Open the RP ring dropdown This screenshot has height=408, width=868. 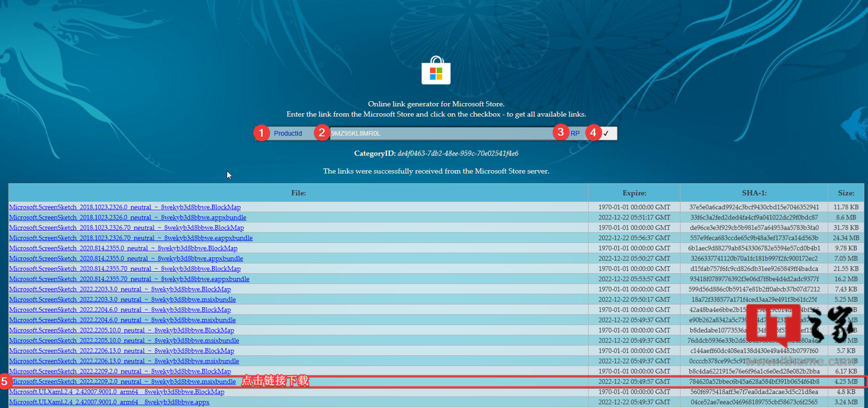click(576, 133)
